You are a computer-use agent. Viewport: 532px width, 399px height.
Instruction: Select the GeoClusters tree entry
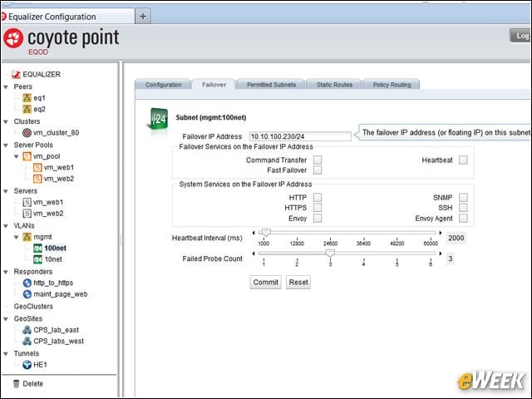(33, 307)
